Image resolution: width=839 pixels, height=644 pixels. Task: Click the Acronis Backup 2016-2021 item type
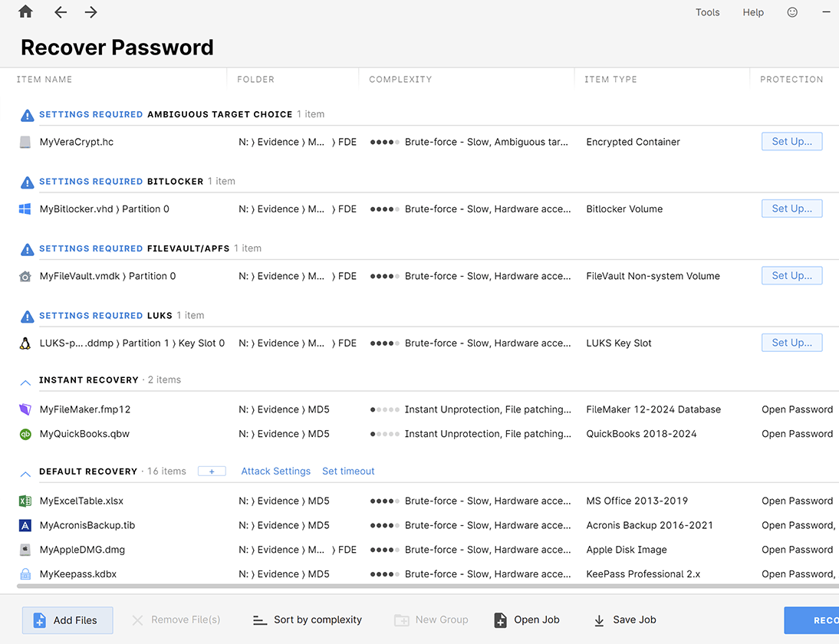[x=650, y=526]
